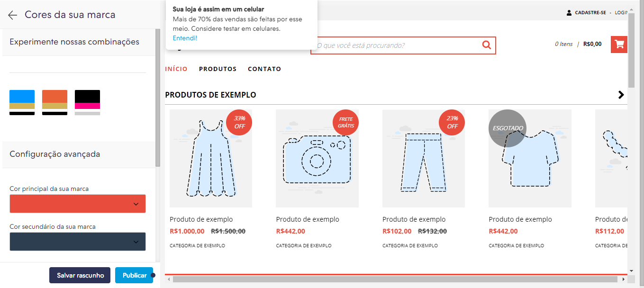Screen dimensions: 644x288
Task: Select the blue and gold color combination
Action: click(x=22, y=102)
